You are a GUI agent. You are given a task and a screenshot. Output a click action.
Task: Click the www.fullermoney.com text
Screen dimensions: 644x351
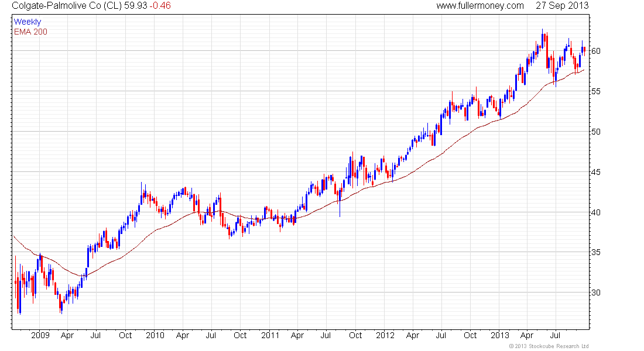pyautogui.click(x=479, y=6)
